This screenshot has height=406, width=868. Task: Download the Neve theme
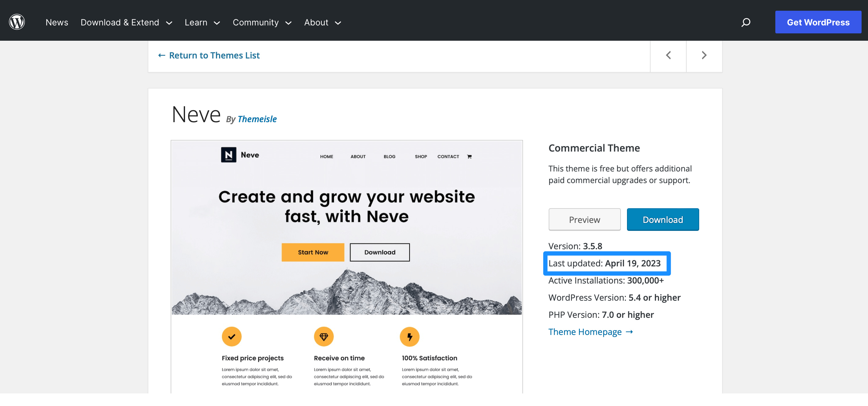(662, 219)
